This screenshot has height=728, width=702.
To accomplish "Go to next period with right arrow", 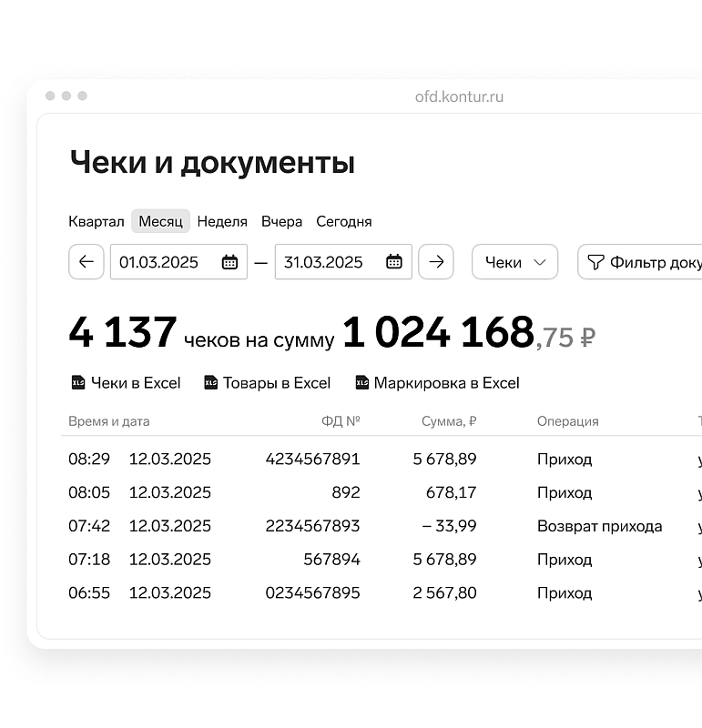I will click(x=436, y=262).
